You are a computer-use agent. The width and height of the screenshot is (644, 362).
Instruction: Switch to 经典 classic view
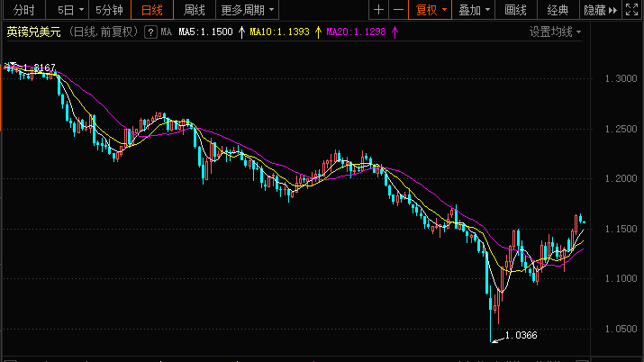558,10
